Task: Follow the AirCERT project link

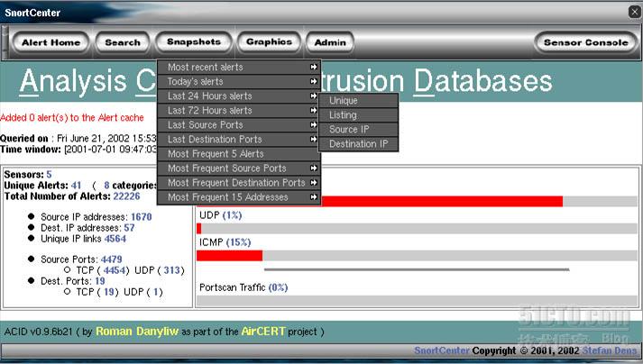Action: click(262, 332)
